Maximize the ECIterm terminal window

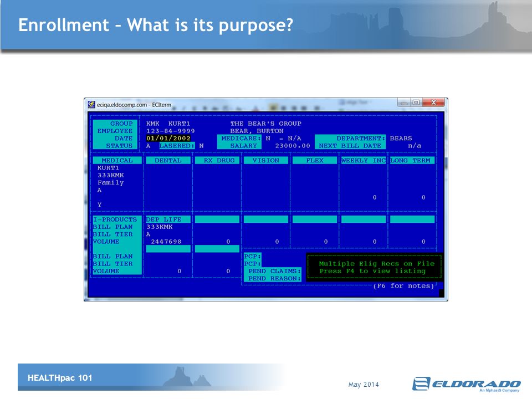(x=416, y=103)
